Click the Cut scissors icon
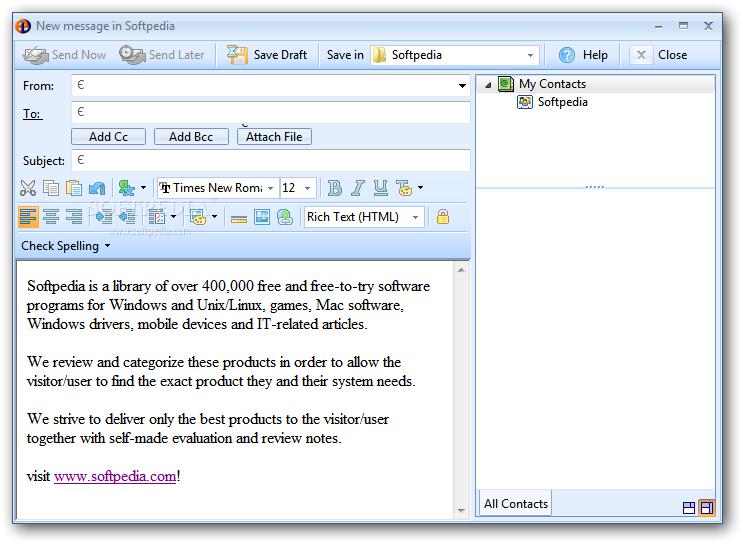This screenshot has height=544, width=743. (28, 188)
